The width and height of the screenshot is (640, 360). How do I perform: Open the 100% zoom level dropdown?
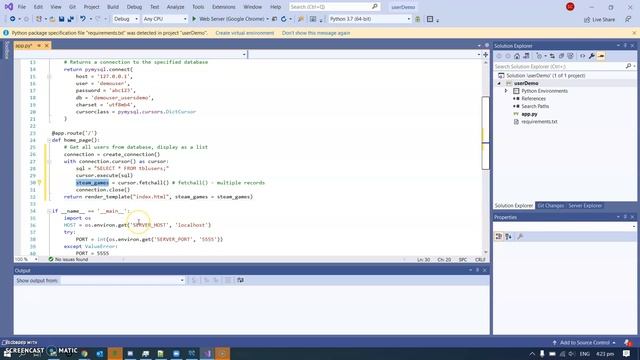click(26, 259)
